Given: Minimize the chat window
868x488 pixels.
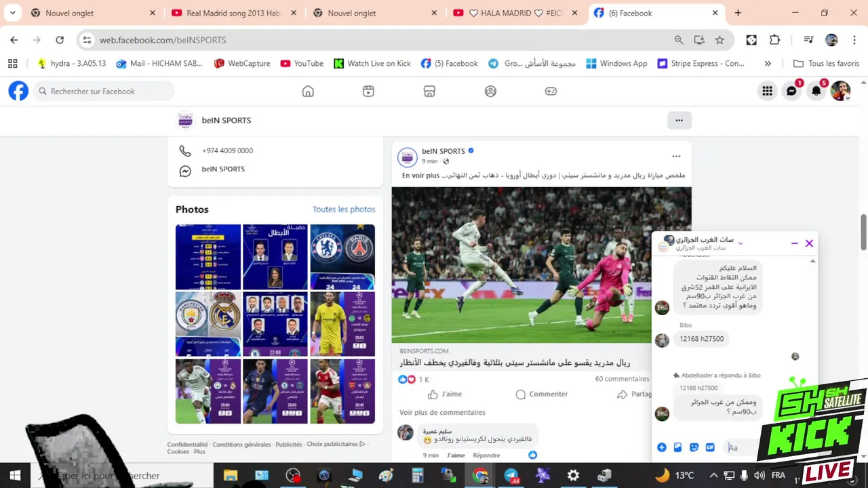Looking at the screenshot, I should point(795,243).
